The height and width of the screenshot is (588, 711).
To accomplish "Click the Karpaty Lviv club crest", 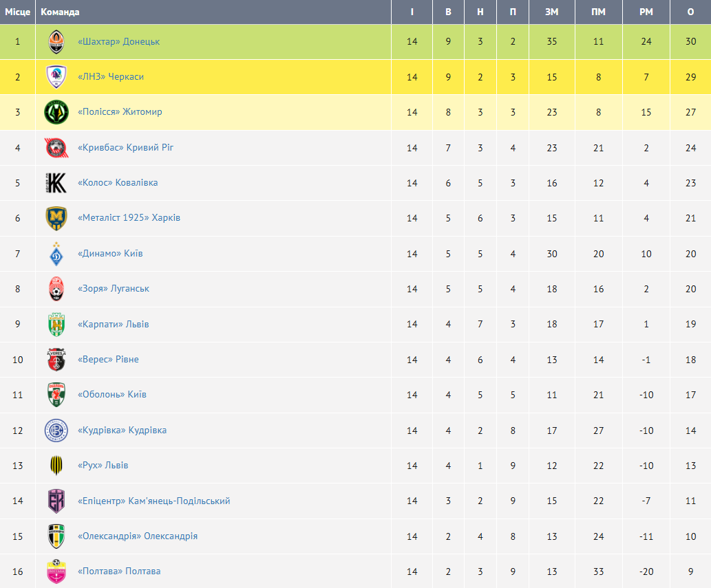I will 56,325.
